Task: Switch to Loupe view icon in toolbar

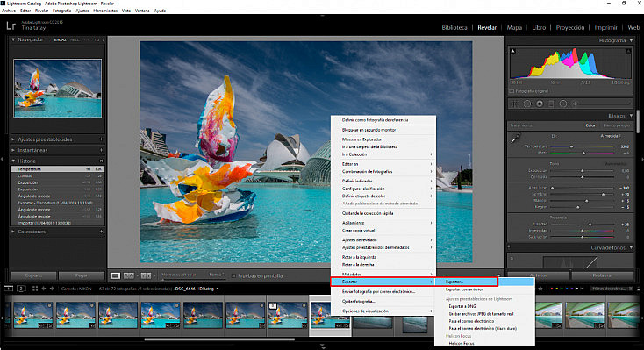Action: (116, 275)
